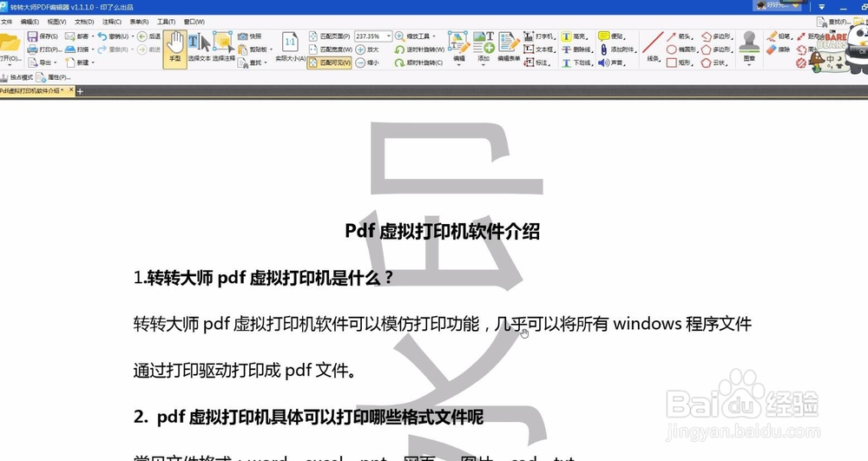Click the 声音 sound annotation tool
Image resolution: width=868 pixels, height=461 pixels.
point(612,63)
